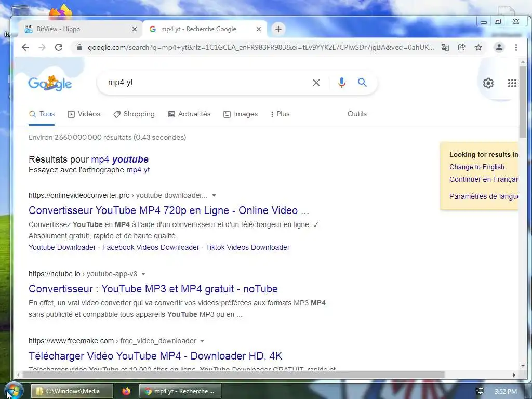Start voice search with the microphone
Image resolution: width=532 pixels, height=399 pixels.
point(342,83)
